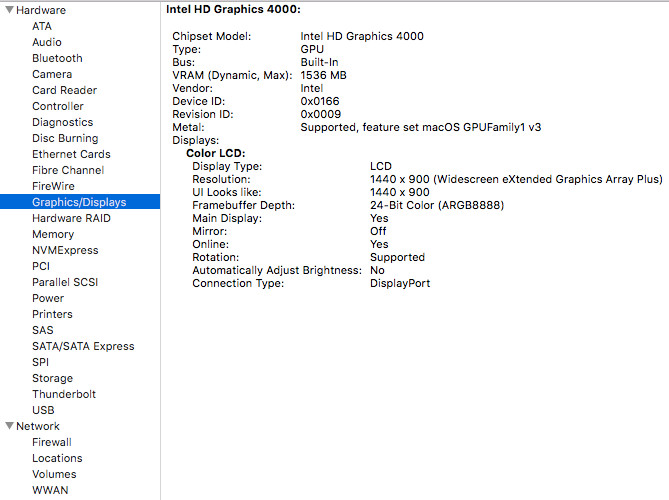Open the Camera entry

(52, 74)
